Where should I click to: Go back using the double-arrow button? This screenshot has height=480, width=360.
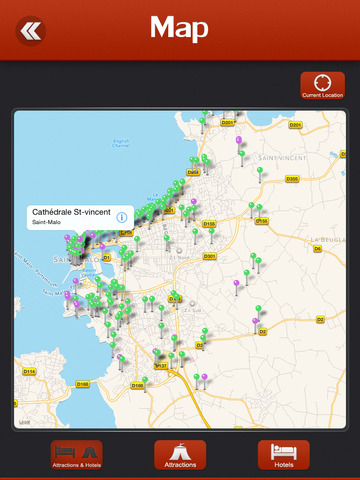coord(30,31)
